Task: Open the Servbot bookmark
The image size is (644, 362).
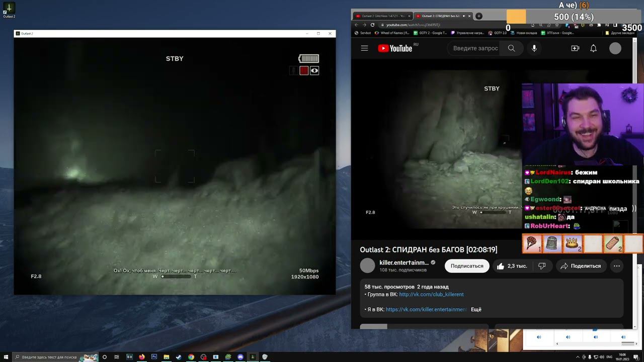Action: [x=363, y=33]
